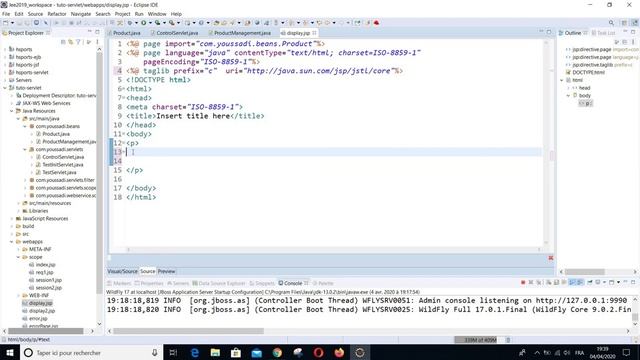This screenshot has width=640, height=360.
Task: Collapse the webapps folder
Action: [x=11, y=242]
